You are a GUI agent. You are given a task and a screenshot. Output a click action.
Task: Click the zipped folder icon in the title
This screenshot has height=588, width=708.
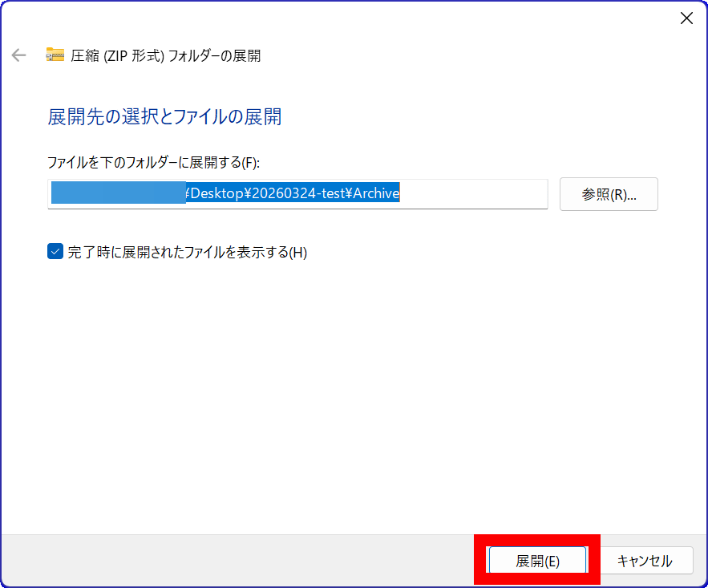pos(55,55)
